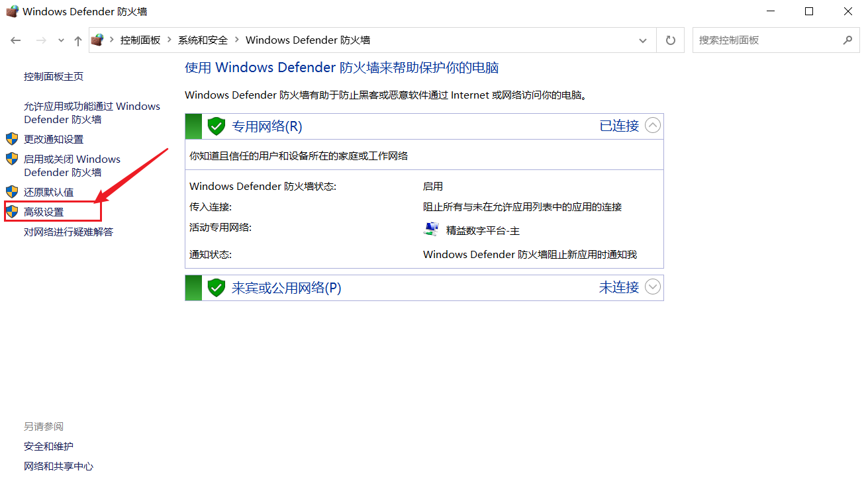The image size is (868, 489).
Task: Click the forward navigation arrow
Action: 41,40
